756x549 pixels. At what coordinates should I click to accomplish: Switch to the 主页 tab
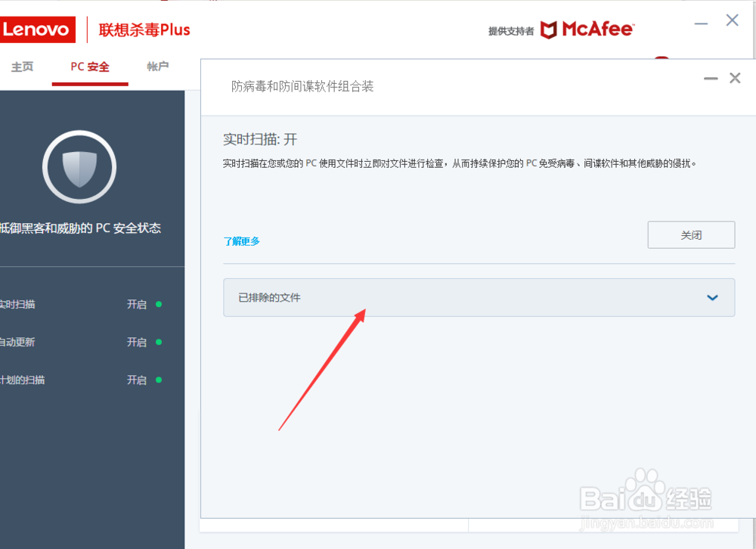pos(22,67)
